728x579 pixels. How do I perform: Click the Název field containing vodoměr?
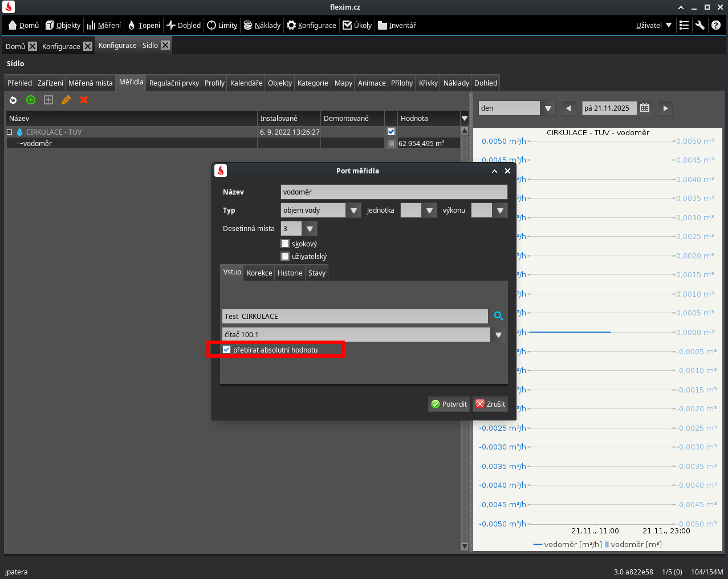click(393, 192)
